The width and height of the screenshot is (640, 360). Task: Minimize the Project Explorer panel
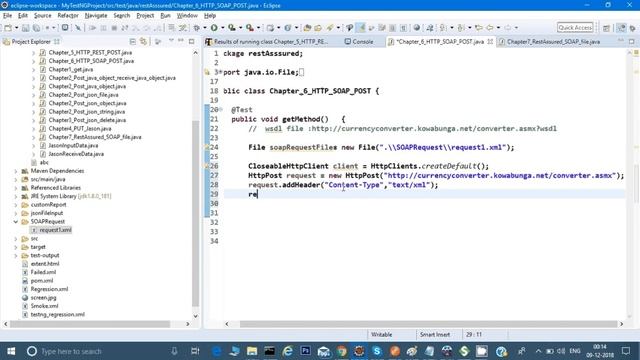[x=181, y=41]
